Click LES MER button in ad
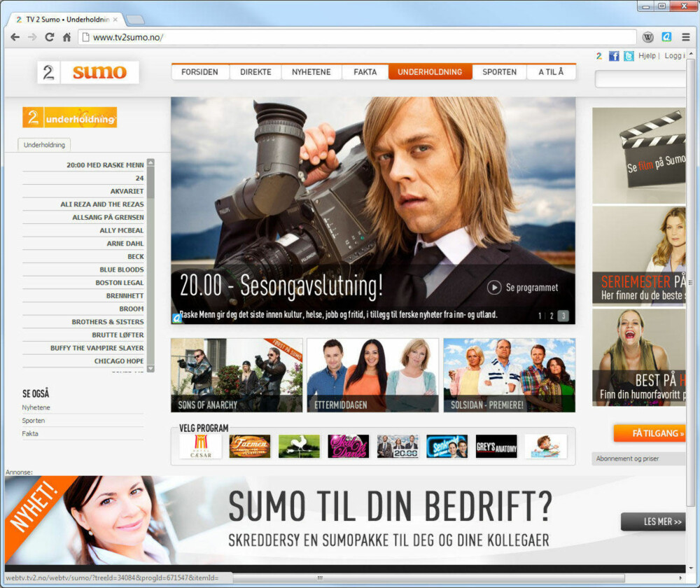The image size is (700, 588). point(653,521)
